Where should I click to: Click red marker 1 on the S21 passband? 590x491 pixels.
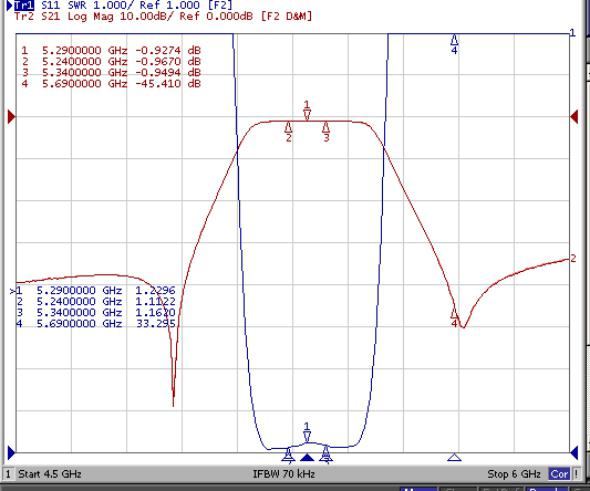(x=307, y=110)
